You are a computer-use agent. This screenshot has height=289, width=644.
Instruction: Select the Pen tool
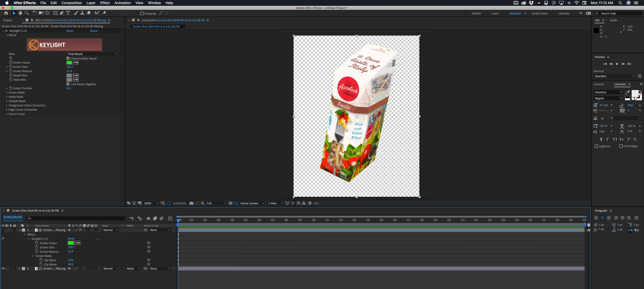tap(62, 13)
